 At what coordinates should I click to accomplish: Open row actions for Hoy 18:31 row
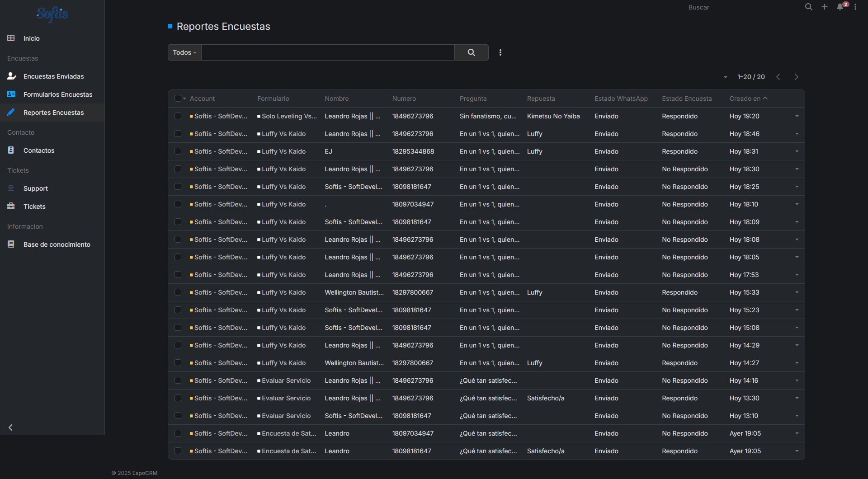tap(797, 151)
